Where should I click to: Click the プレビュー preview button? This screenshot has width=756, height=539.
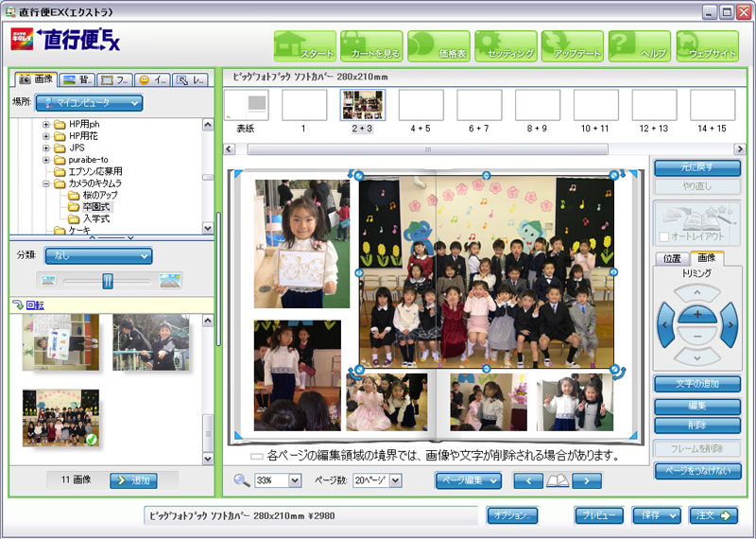[x=598, y=515]
